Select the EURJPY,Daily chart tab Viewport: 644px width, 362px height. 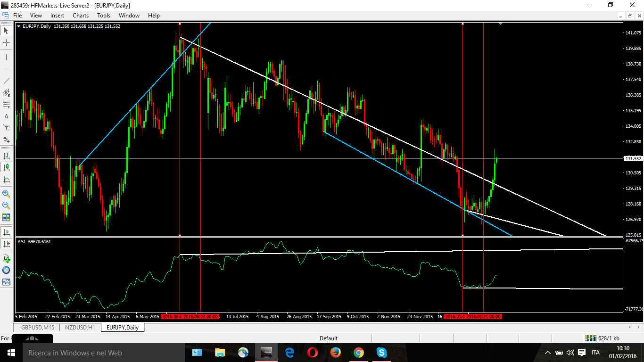click(x=123, y=327)
